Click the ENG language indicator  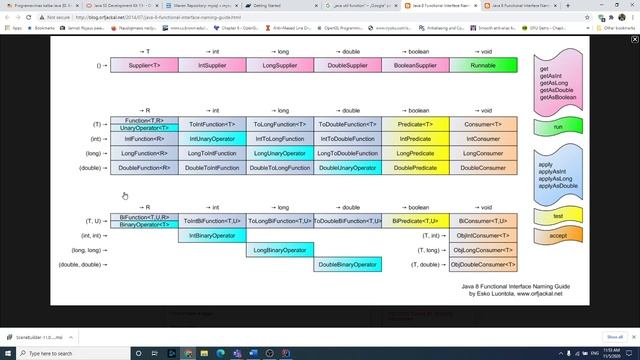pos(595,353)
